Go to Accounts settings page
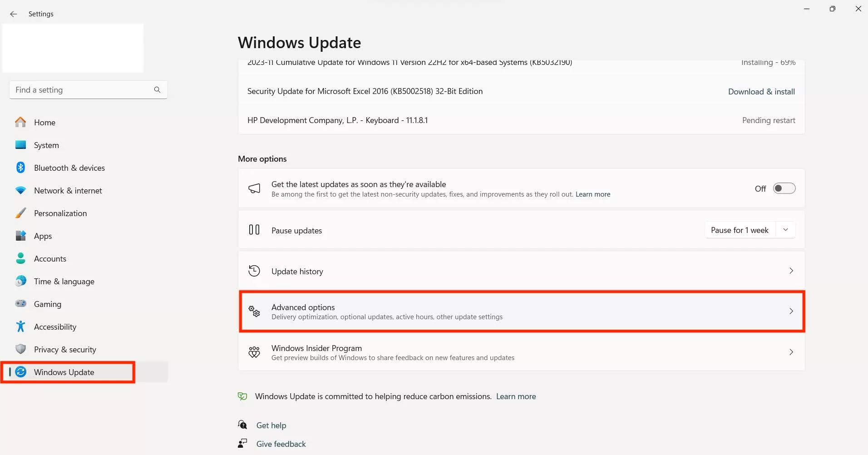Viewport: 868px width, 455px height. (x=50, y=259)
